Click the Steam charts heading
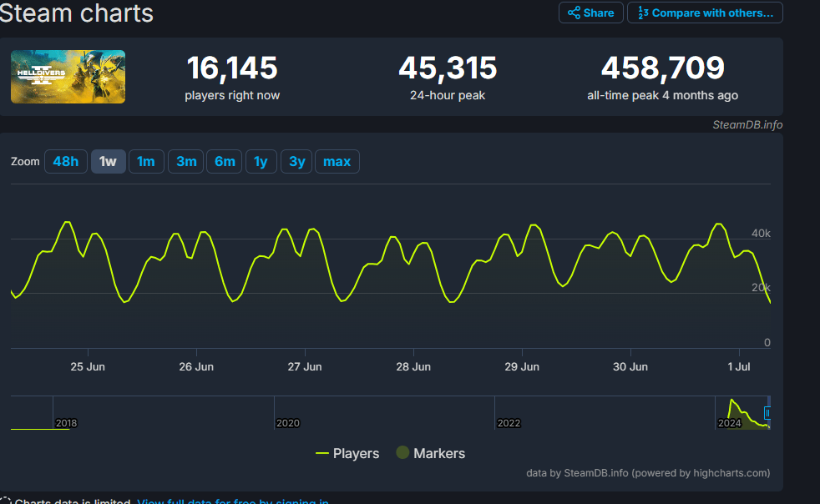Image resolution: width=820 pixels, height=504 pixels. 76,13
